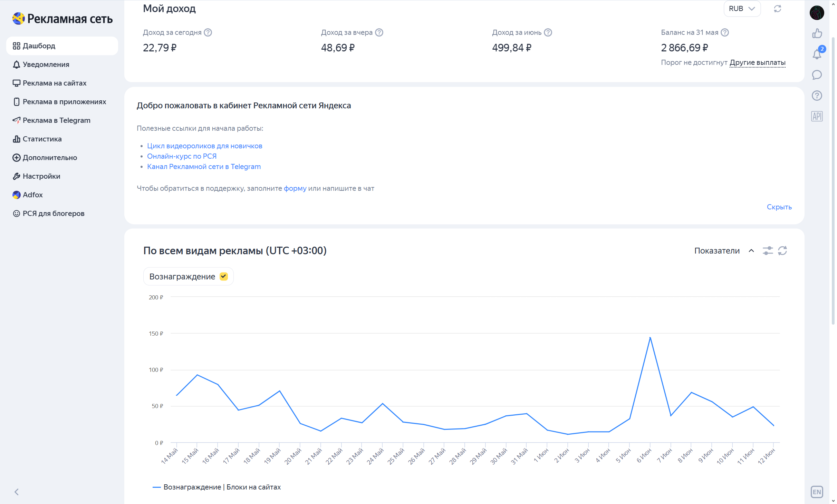The width and height of the screenshot is (837, 504).
Task: Click the 6 Июн peak on chart
Action: click(x=650, y=337)
